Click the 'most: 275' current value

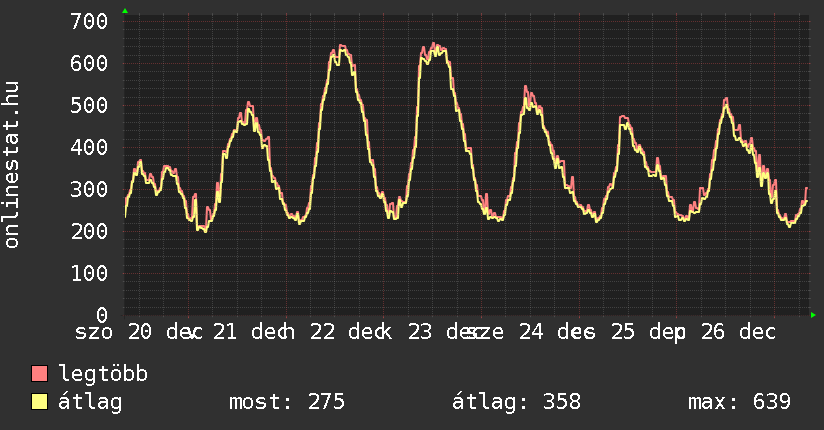pyautogui.click(x=287, y=402)
